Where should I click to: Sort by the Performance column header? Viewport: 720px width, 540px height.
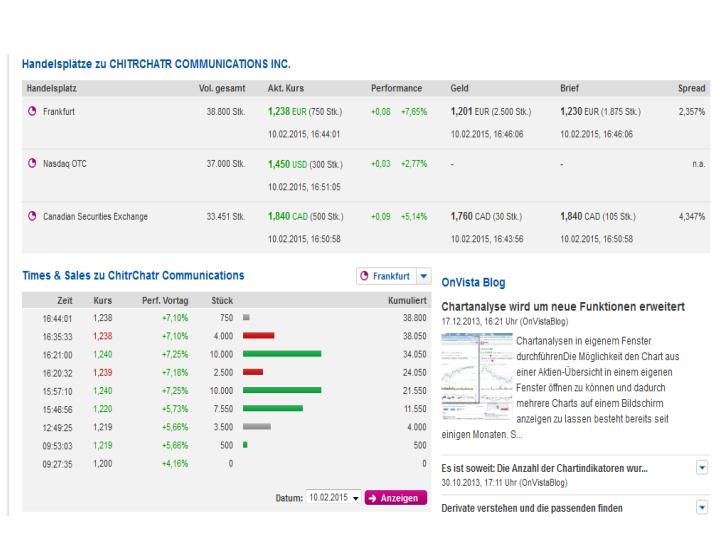tap(396, 88)
